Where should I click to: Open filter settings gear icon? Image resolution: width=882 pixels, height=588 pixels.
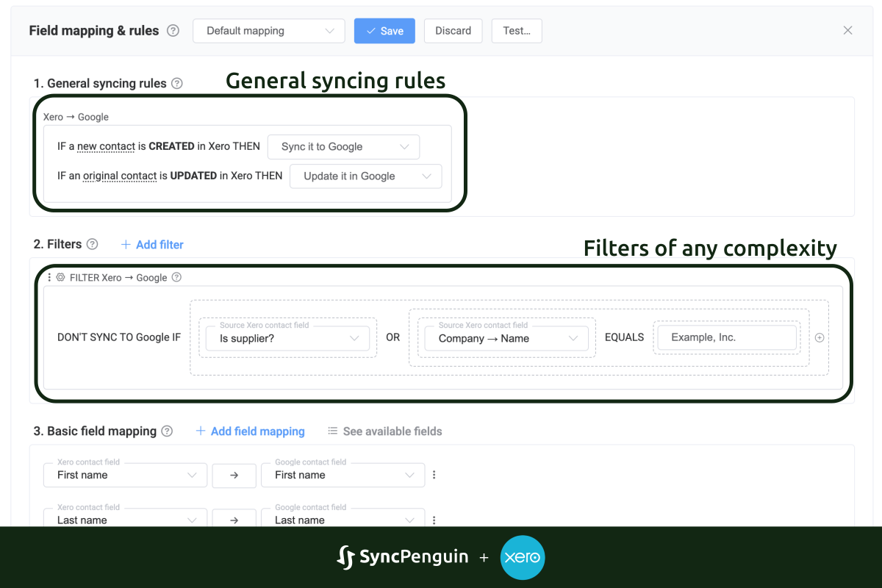pos(60,278)
